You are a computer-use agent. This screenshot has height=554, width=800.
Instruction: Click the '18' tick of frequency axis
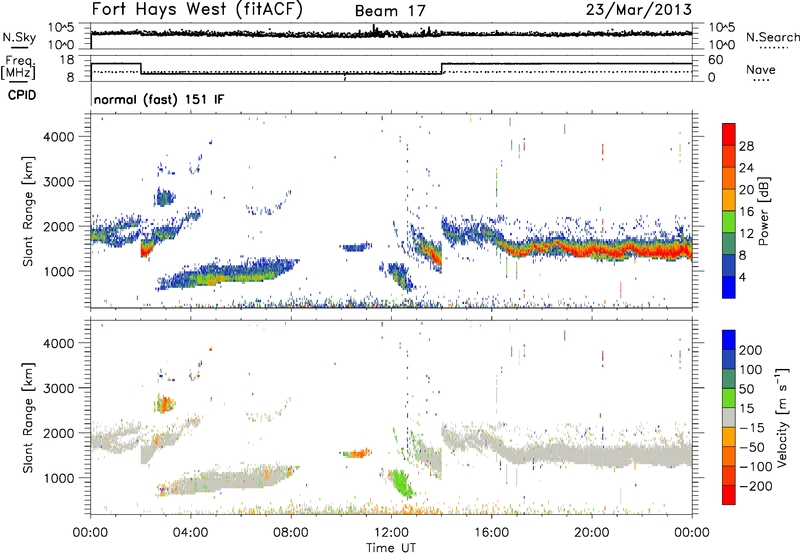point(67,60)
